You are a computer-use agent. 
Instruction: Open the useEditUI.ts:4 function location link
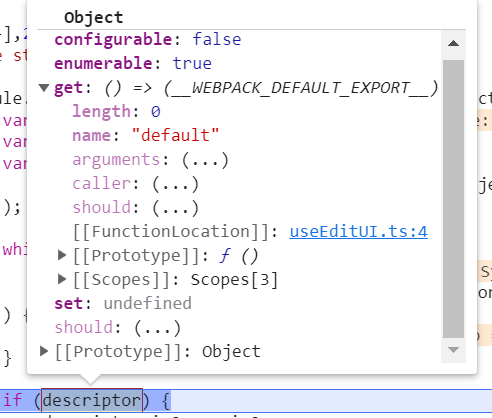[358, 231]
